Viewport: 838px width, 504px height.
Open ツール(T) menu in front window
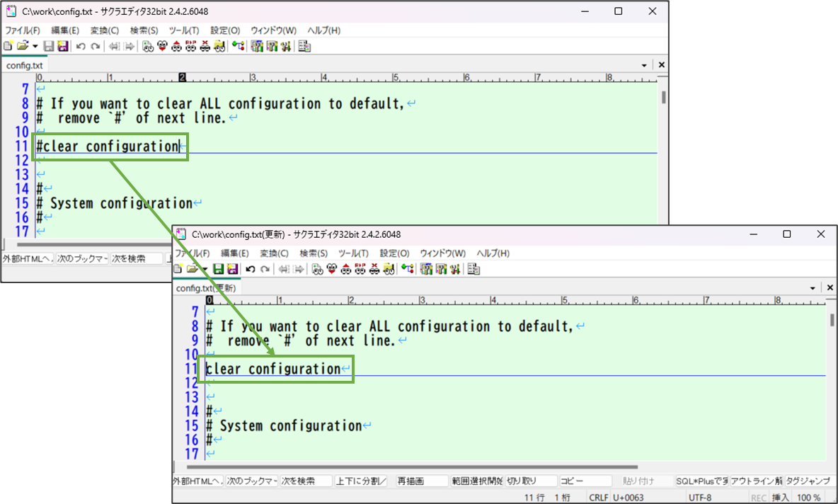[352, 253]
